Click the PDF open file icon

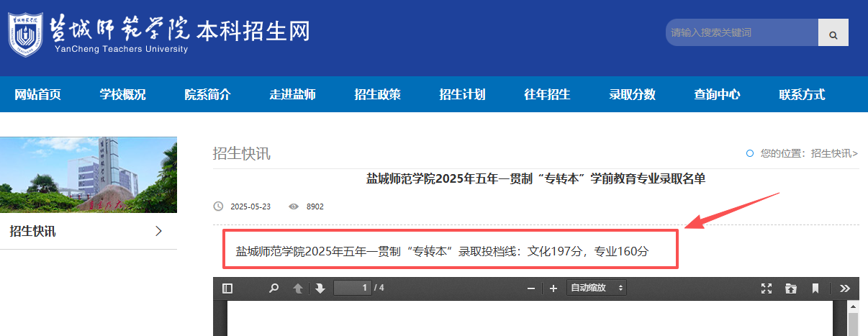tap(791, 289)
